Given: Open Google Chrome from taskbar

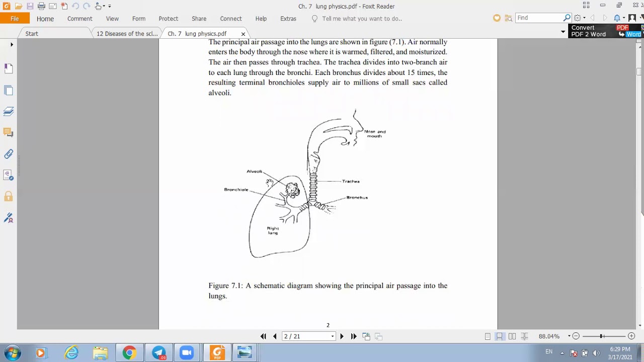Looking at the screenshot, I should tap(129, 353).
